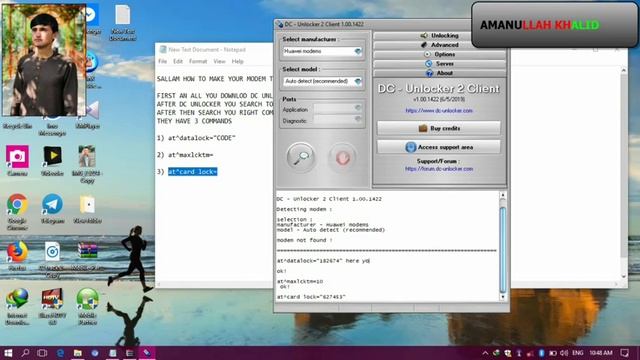Viewport: 640px width, 360px height.
Task: Select the IMG copy photo thumbnail icon
Action: point(87,164)
